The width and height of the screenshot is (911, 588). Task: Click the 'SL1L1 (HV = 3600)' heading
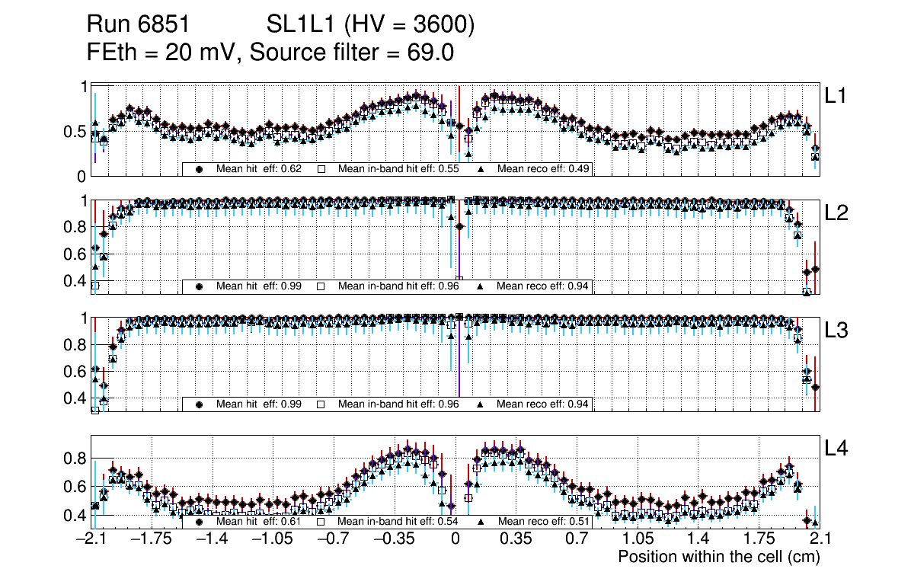click(371, 26)
